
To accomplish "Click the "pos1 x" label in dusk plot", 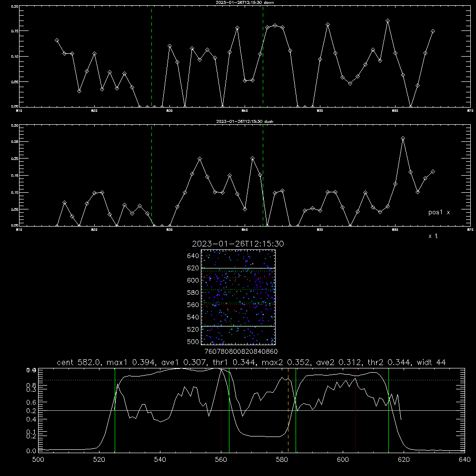I will pos(439,212).
